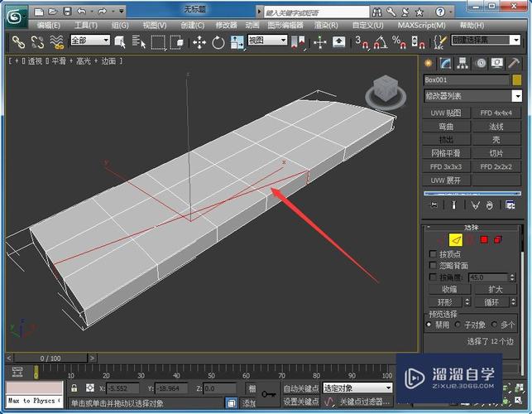532x414 pixels.
Task: Open the 选定对象 key filter dropdown
Action: [357, 388]
